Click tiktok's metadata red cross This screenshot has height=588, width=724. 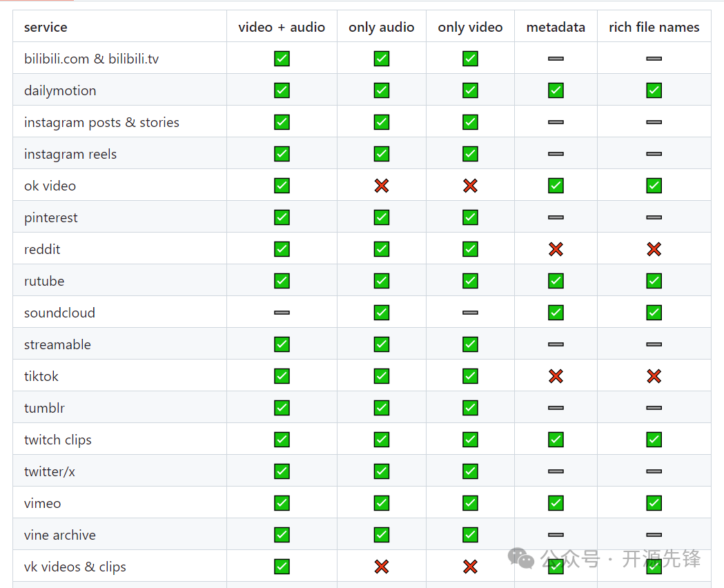coord(556,376)
